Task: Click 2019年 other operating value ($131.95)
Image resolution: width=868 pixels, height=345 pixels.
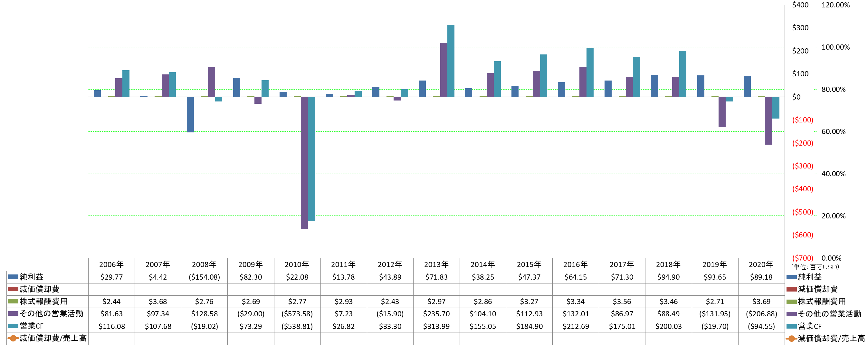Action: (715, 314)
